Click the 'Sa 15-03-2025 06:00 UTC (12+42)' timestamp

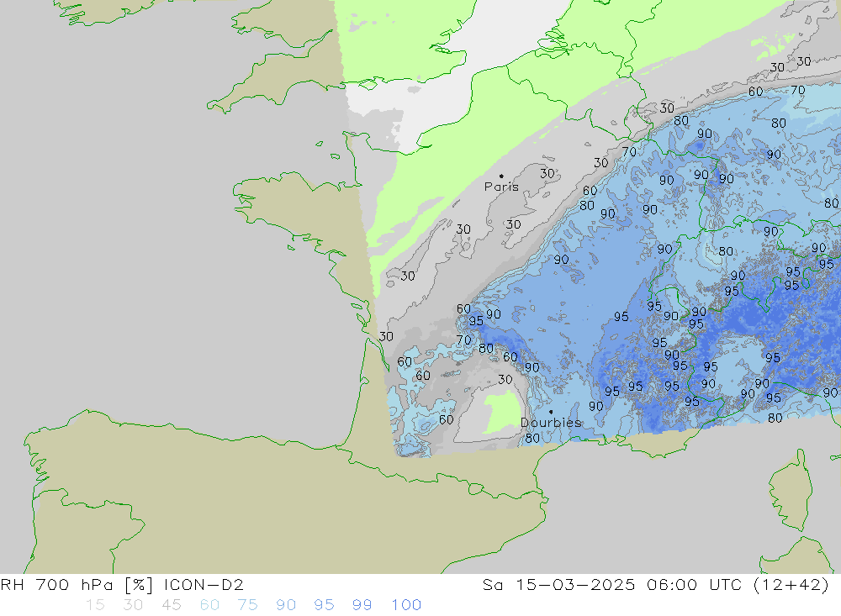coord(655,584)
